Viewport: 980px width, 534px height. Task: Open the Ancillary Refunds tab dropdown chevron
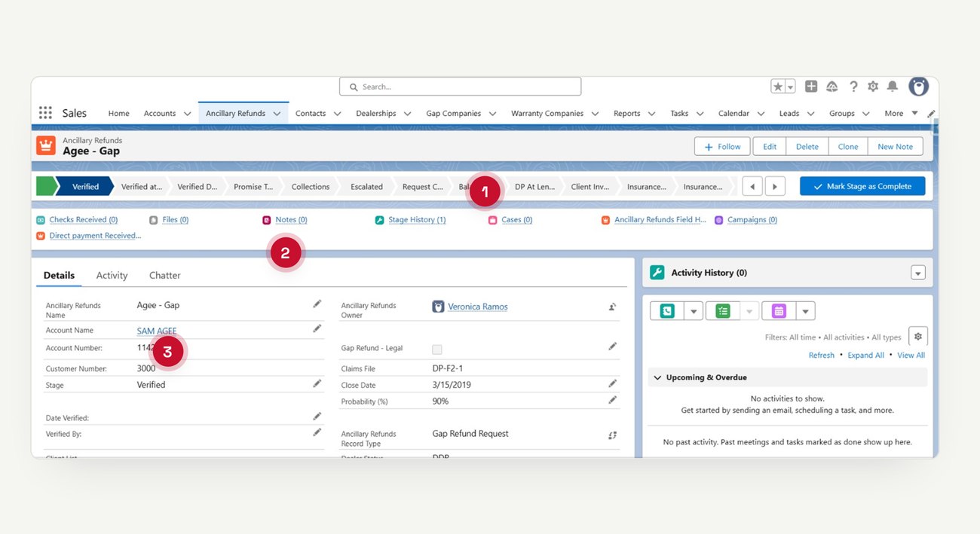click(x=277, y=114)
